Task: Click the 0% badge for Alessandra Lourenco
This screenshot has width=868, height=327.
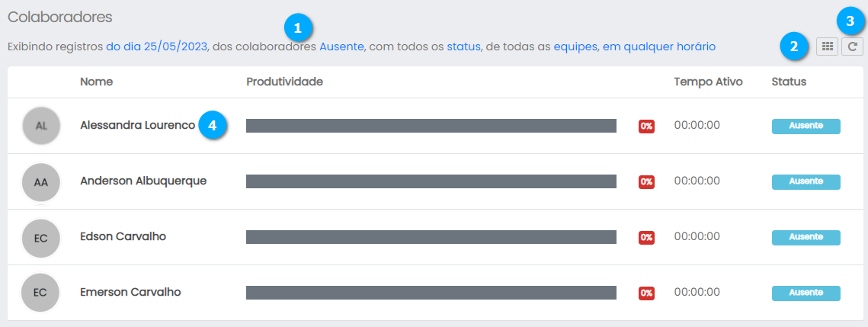Action: click(646, 127)
